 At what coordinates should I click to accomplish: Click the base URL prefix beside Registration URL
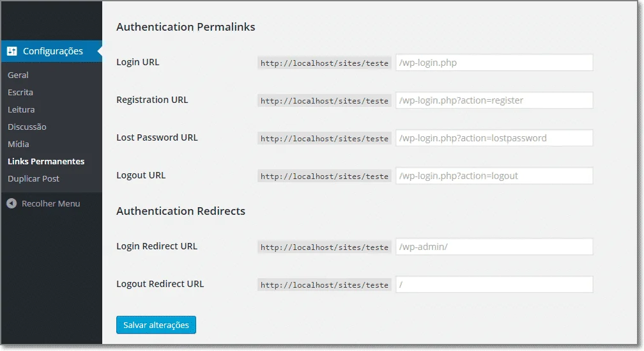[325, 101]
